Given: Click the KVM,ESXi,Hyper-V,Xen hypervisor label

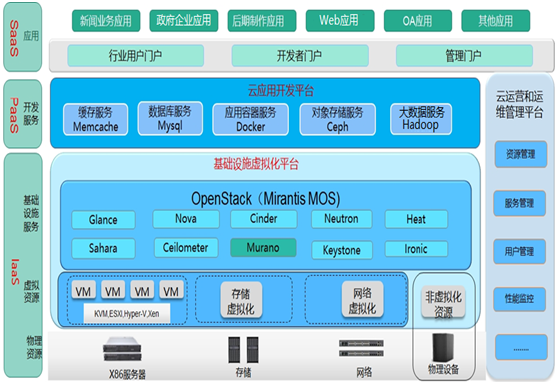Looking at the screenshot, I should click(127, 313).
